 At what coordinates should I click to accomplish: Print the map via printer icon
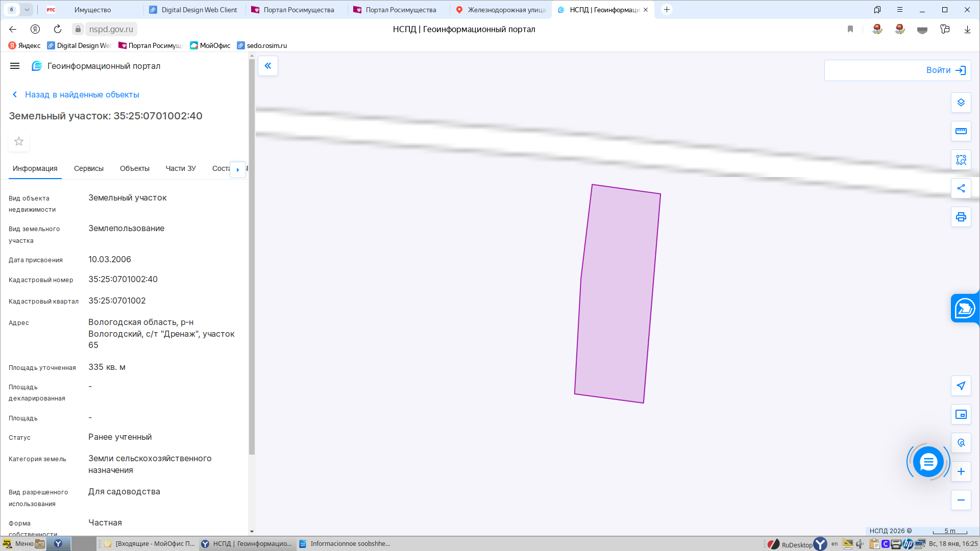961,217
